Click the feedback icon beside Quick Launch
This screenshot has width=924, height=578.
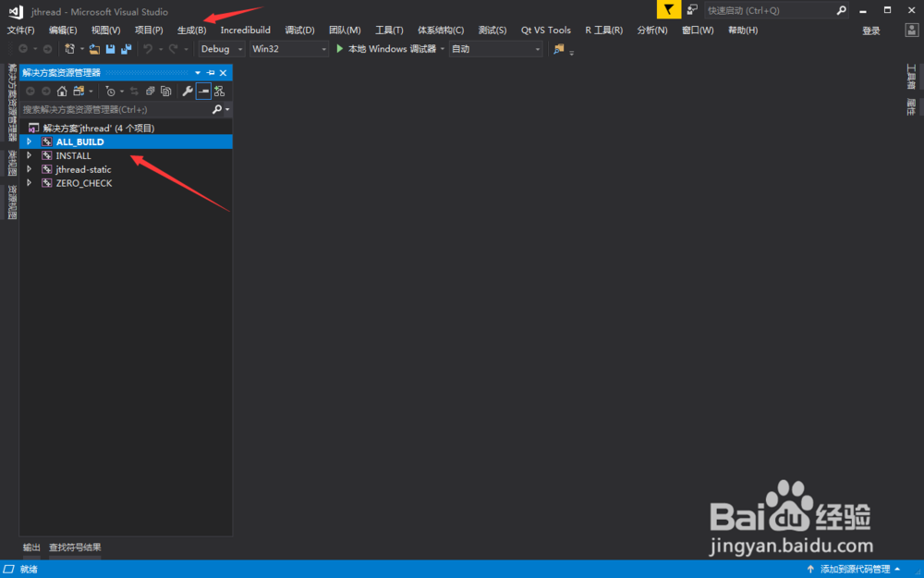692,10
